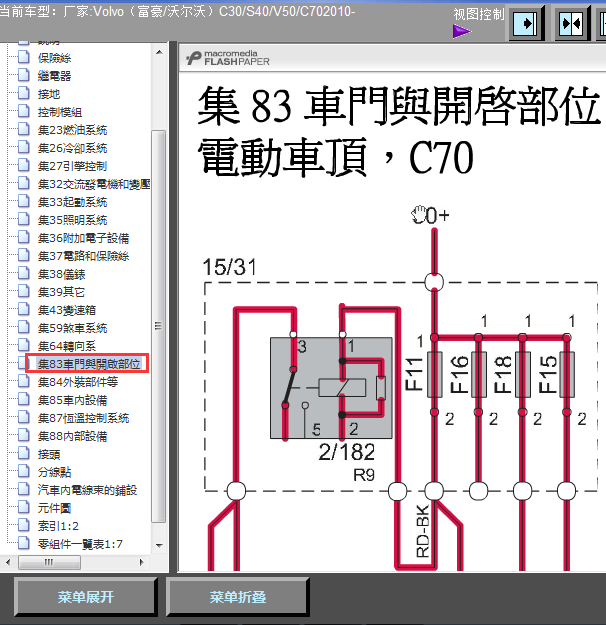Click the horizontal scrollbar right arrow

[141, 562]
